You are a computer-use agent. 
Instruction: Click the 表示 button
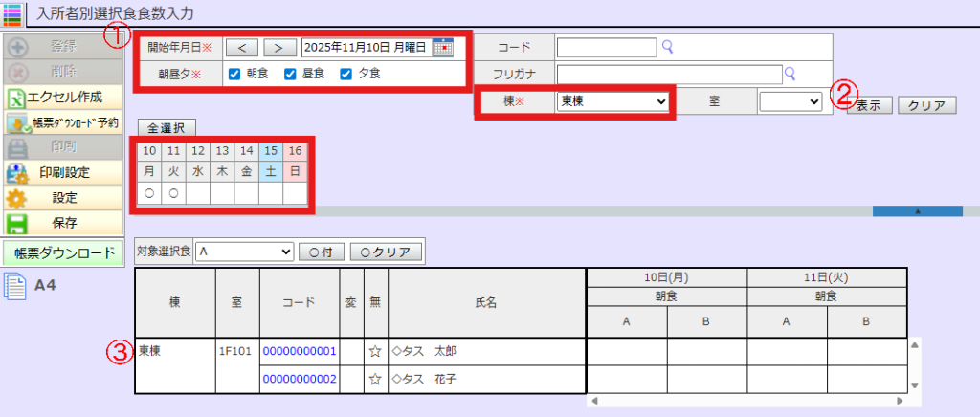[x=869, y=106]
